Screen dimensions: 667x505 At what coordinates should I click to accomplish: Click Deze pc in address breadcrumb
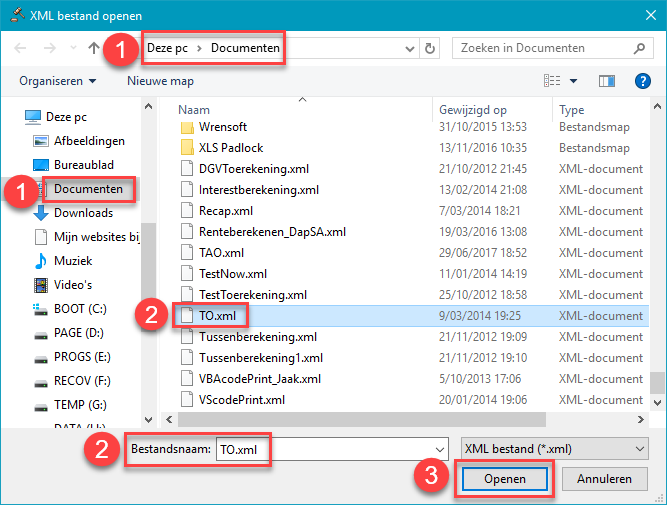167,48
